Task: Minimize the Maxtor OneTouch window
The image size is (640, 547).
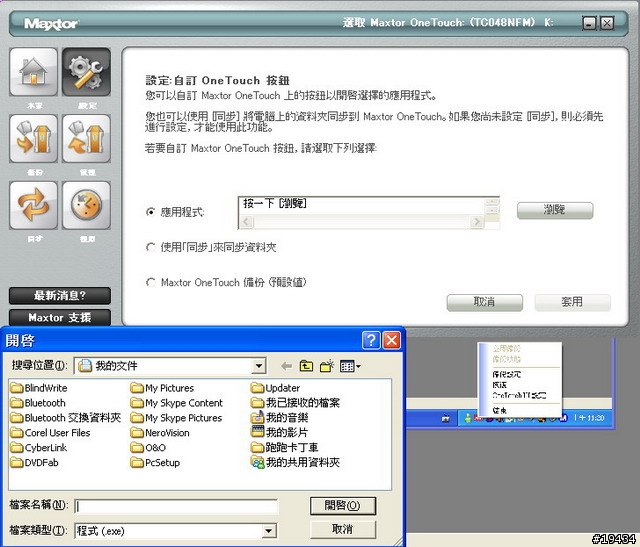Action: (589, 23)
